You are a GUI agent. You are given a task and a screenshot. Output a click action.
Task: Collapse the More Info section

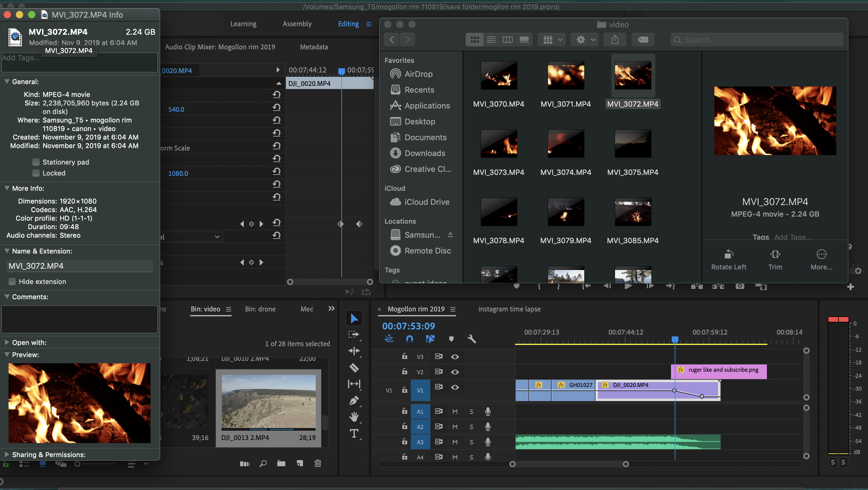(7, 188)
